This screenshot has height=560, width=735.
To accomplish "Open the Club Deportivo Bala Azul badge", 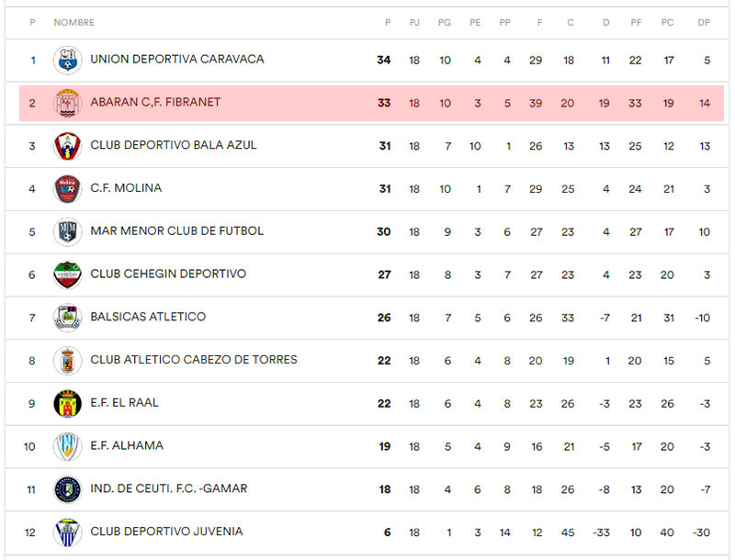I will (67, 146).
